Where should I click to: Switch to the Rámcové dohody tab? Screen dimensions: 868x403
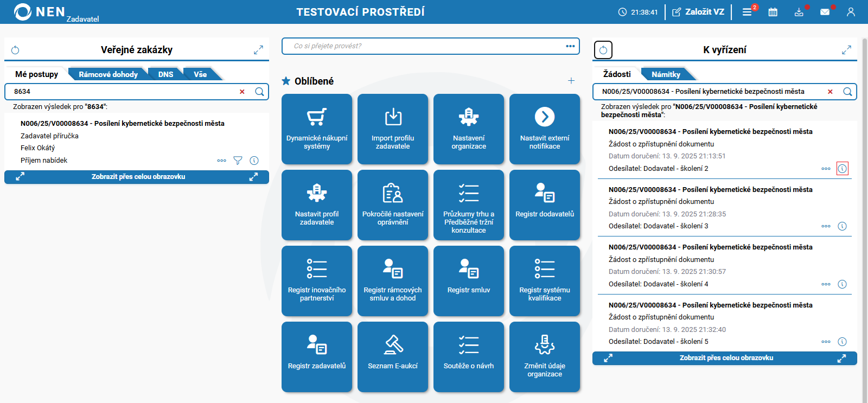[x=108, y=74]
